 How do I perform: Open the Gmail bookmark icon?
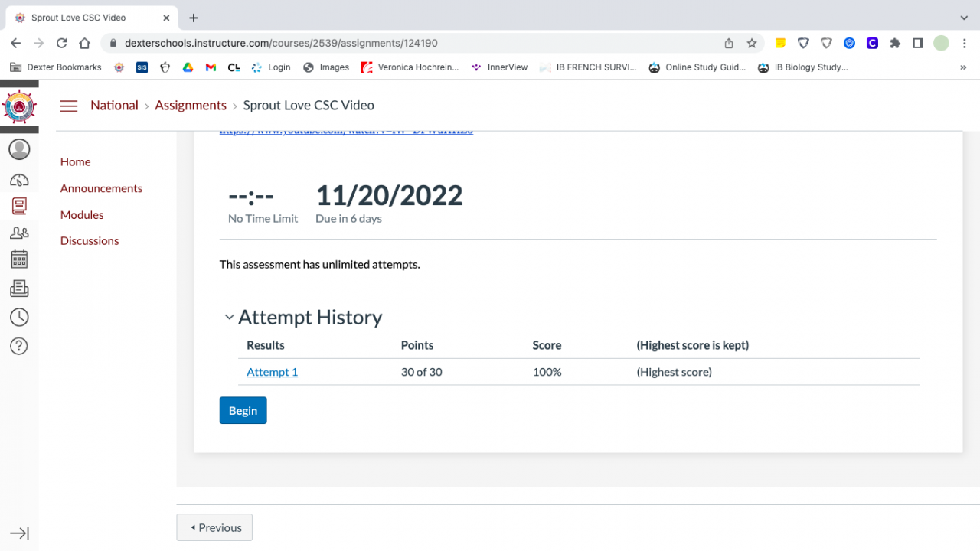point(211,67)
